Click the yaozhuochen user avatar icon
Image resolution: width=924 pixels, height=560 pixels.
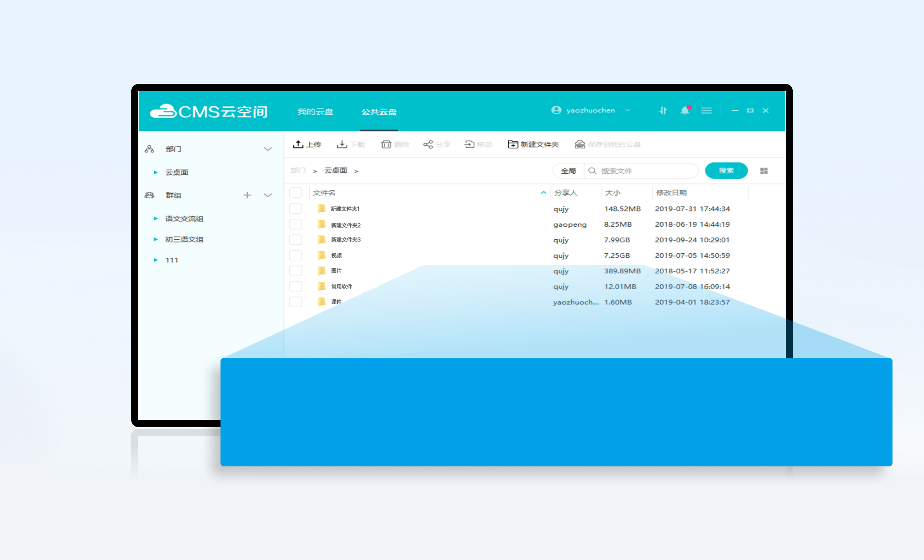556,110
